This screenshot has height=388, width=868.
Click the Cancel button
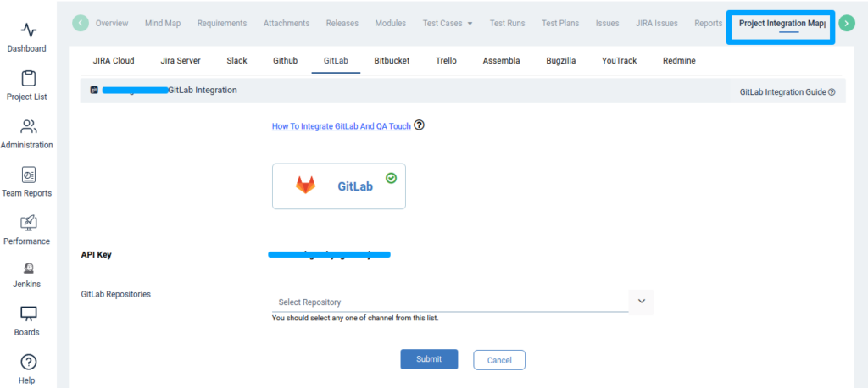tap(499, 359)
